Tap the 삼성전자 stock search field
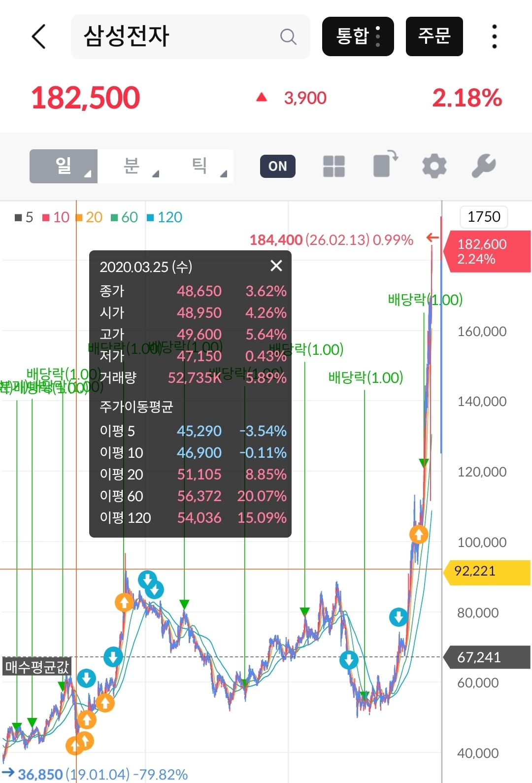Image resolution: width=532 pixels, height=783 pixels. point(172,36)
